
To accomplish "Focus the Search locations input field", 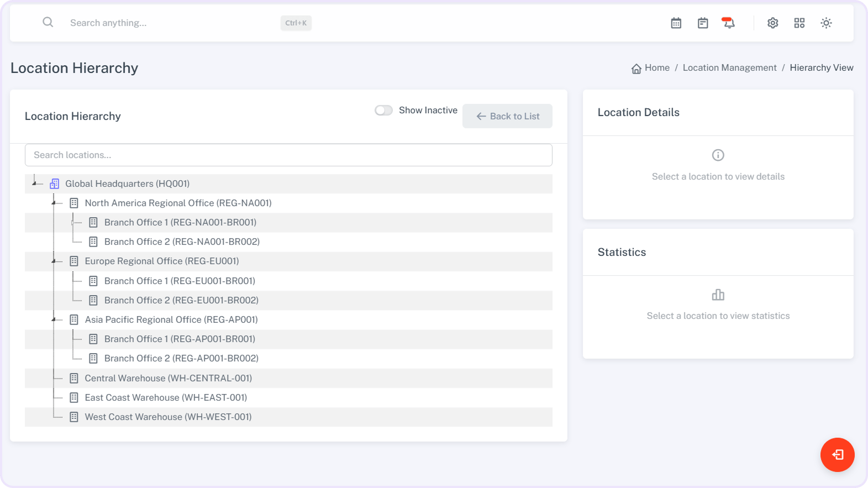I will [288, 155].
